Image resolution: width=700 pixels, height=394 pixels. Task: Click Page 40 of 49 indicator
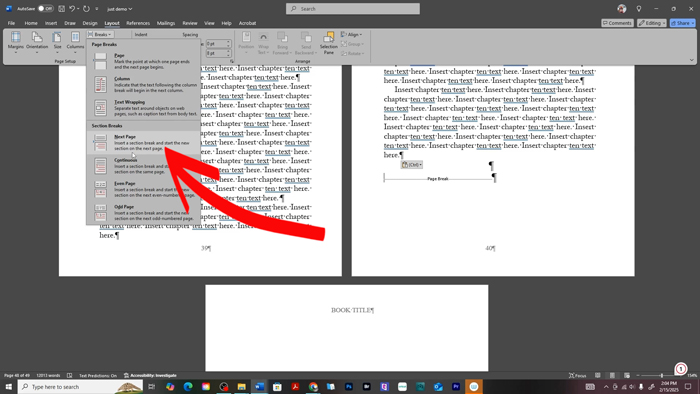[17, 375]
